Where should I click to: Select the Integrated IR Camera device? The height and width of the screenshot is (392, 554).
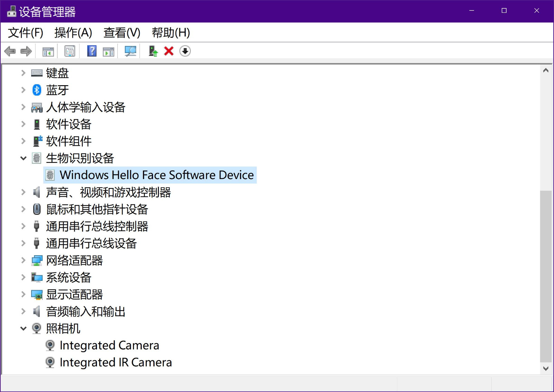coord(116,362)
